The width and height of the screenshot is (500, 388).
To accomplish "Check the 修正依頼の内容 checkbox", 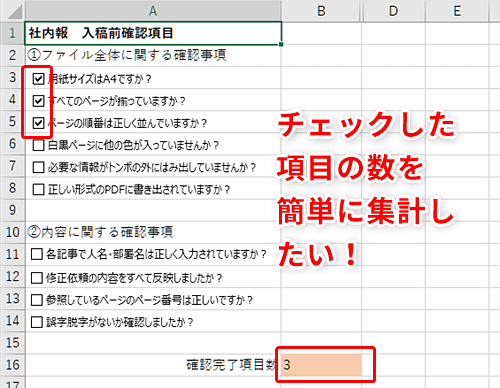I will point(36,278).
